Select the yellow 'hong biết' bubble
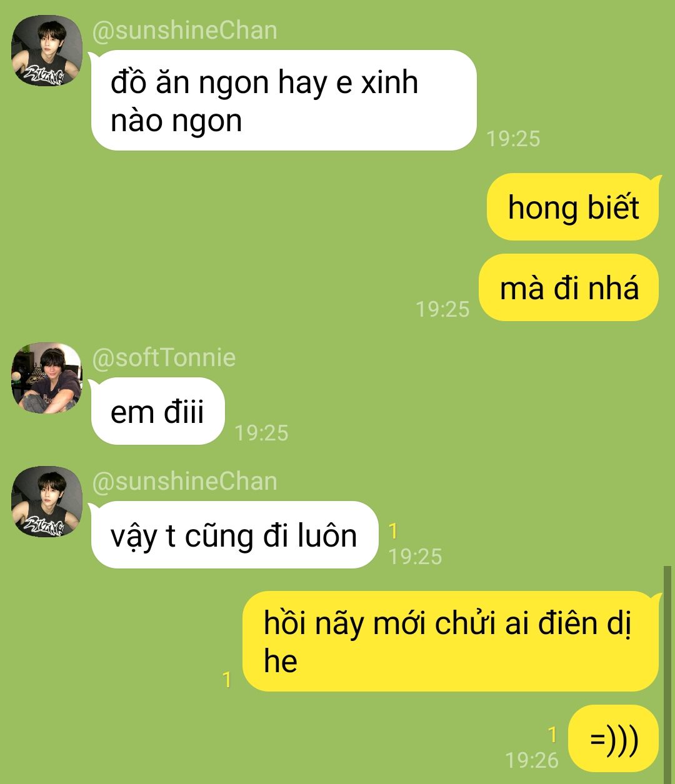Screen dimensions: 675x784 click(x=572, y=207)
